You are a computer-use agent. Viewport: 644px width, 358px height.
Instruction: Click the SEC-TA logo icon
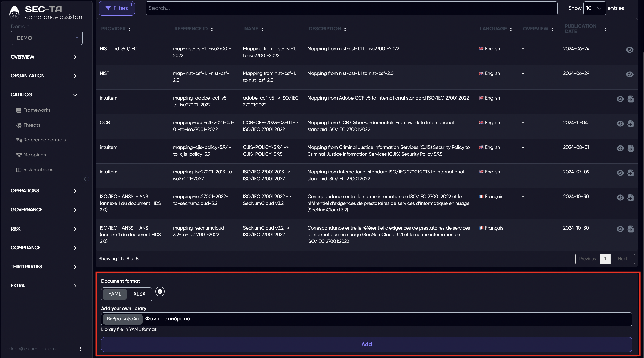point(14,13)
